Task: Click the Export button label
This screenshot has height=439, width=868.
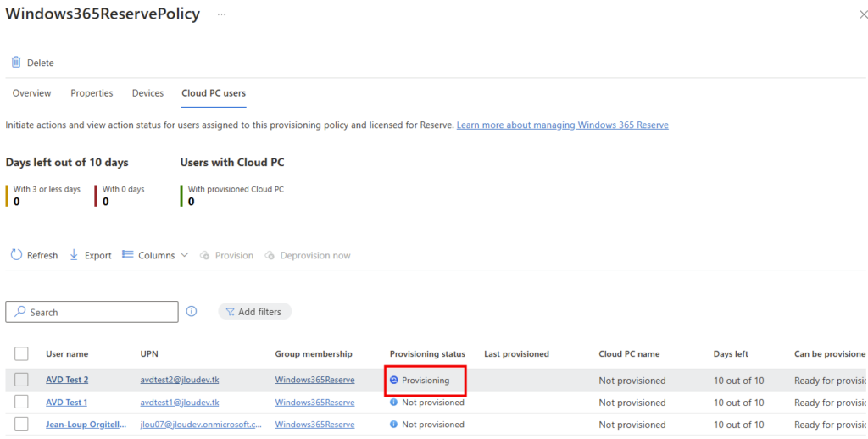Action: click(98, 255)
